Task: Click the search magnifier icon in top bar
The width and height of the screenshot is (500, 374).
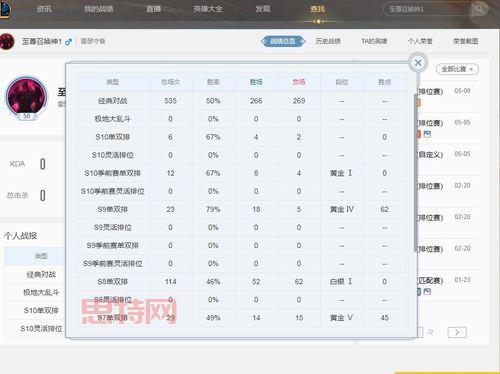Action: point(479,9)
